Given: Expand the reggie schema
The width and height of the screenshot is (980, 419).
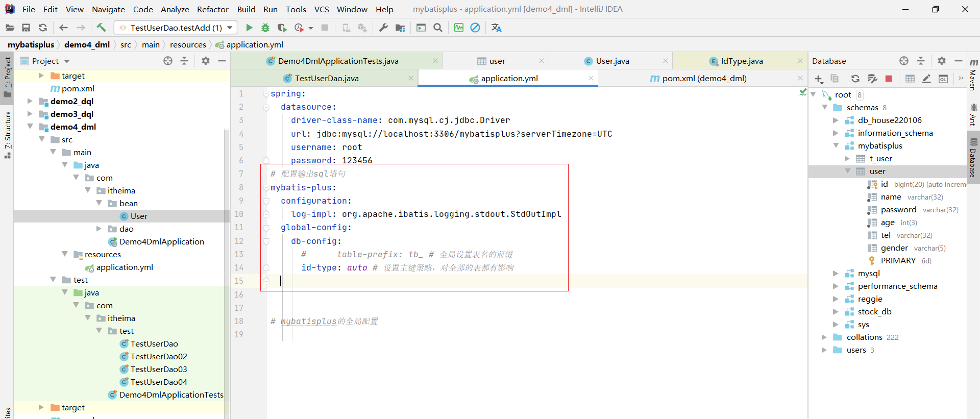Looking at the screenshot, I should (x=836, y=299).
